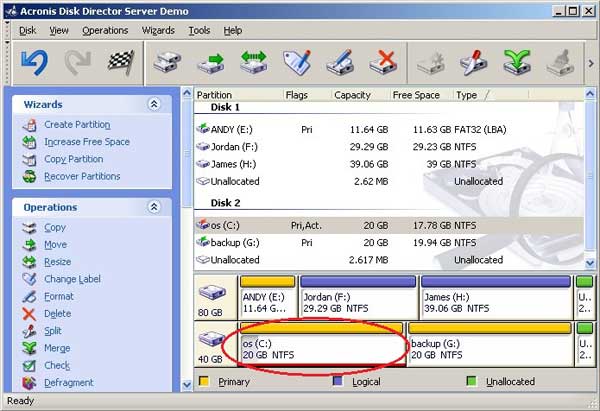600x411 pixels.
Task: Click yellow Primary legend swatch
Action: pyautogui.click(x=204, y=381)
